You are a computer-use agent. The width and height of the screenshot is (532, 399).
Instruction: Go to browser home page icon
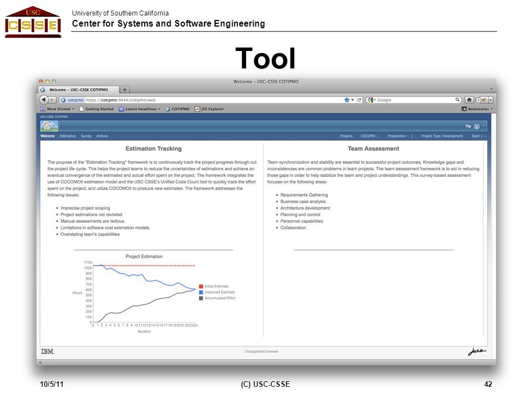click(x=469, y=100)
